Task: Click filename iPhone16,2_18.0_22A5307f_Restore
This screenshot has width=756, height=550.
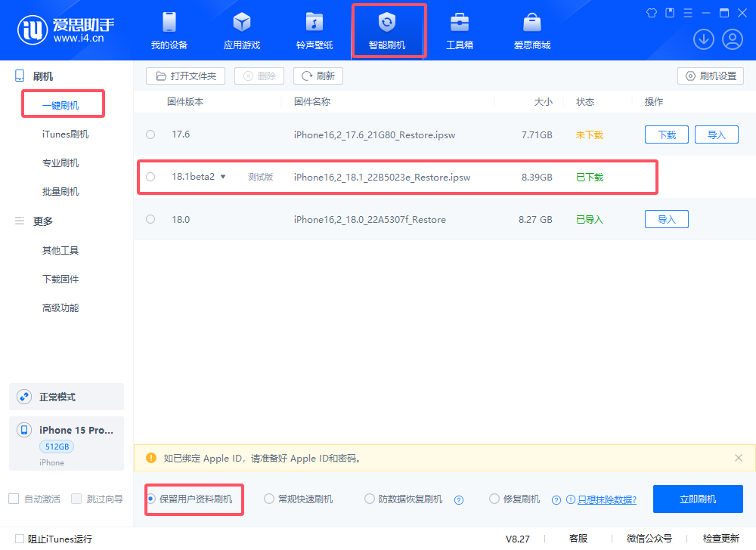Action: click(370, 220)
